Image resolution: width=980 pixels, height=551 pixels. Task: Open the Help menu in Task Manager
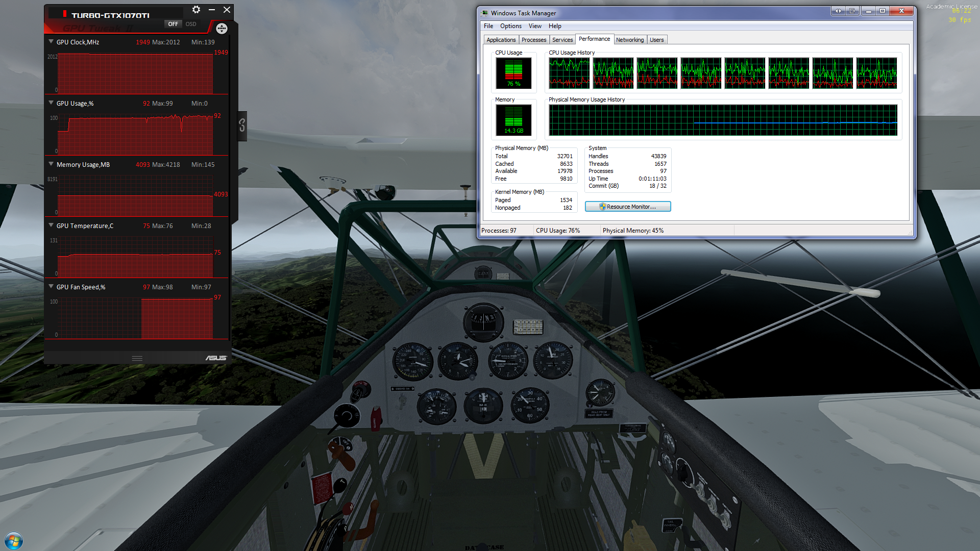point(555,26)
